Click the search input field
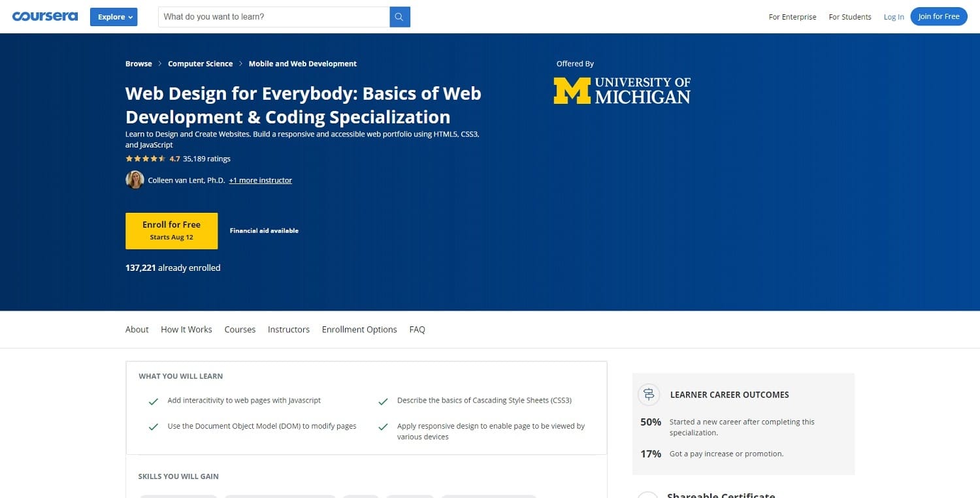Screen dimensions: 980x498 (x=274, y=17)
